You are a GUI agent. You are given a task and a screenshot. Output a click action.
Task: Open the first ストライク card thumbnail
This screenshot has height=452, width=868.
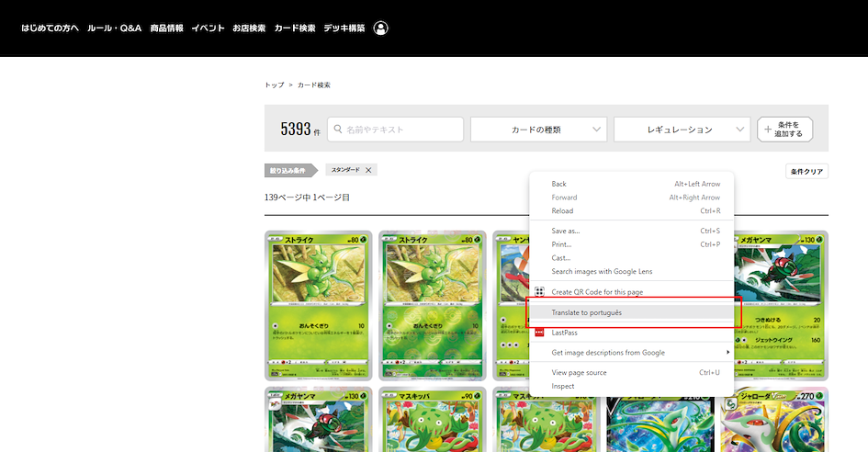pos(319,306)
